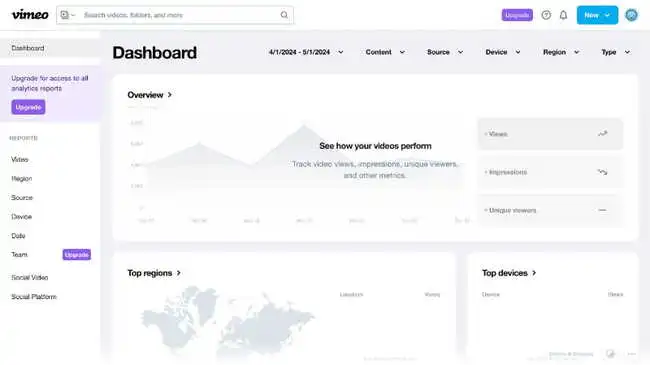
Task: Open the Top regions section link
Action: tap(154, 273)
